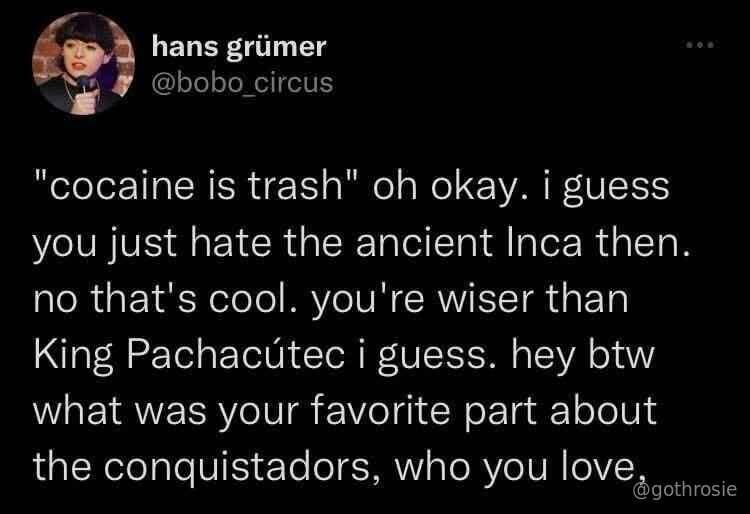This screenshot has height=514, width=750.
Task: Open the hans grümer display name link
Action: pyautogui.click(x=239, y=48)
